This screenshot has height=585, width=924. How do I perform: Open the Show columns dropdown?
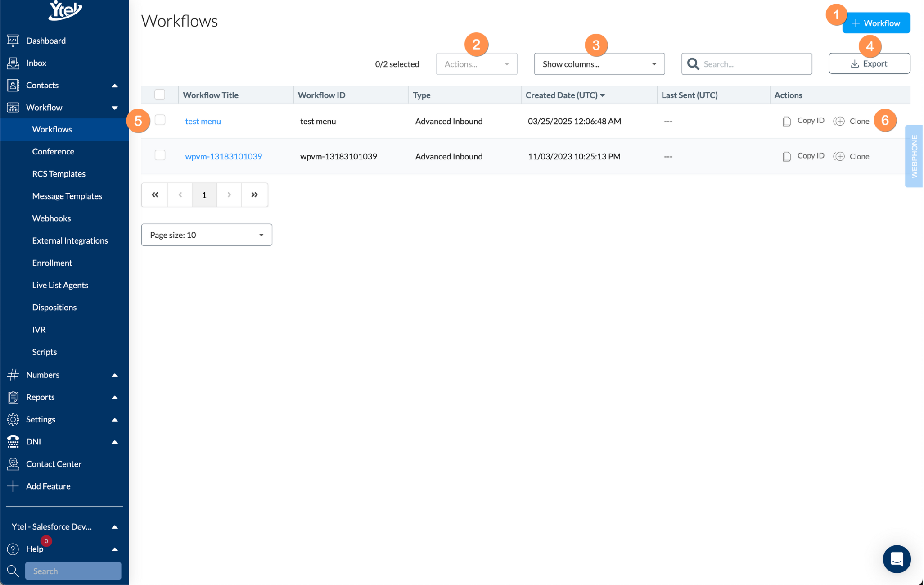point(599,63)
